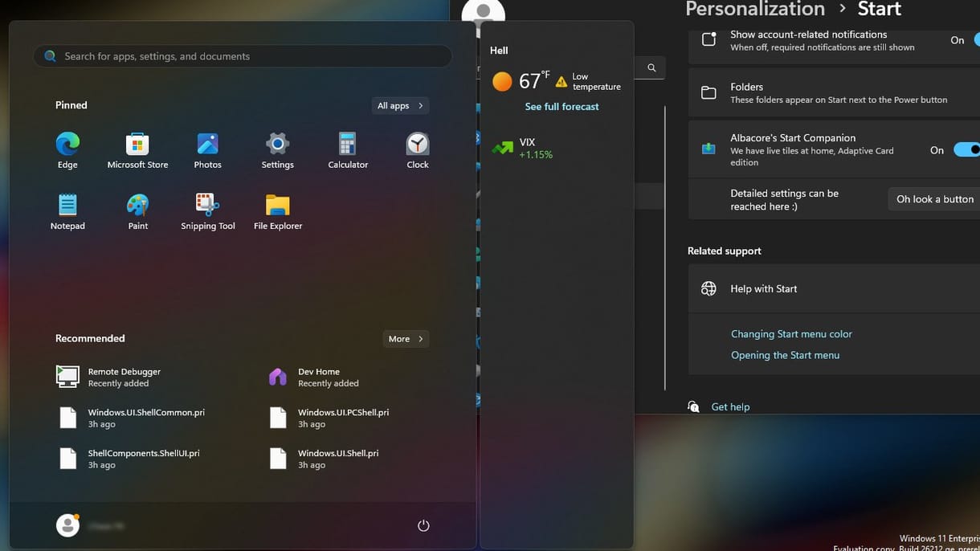The height and width of the screenshot is (551, 980).
Task: Click the Settings search magnifier icon
Action: [651, 68]
